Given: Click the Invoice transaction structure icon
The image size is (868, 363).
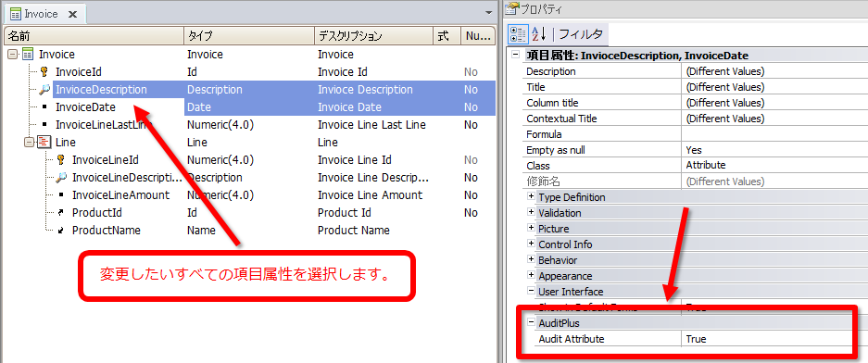Looking at the screenshot, I should click(x=27, y=55).
